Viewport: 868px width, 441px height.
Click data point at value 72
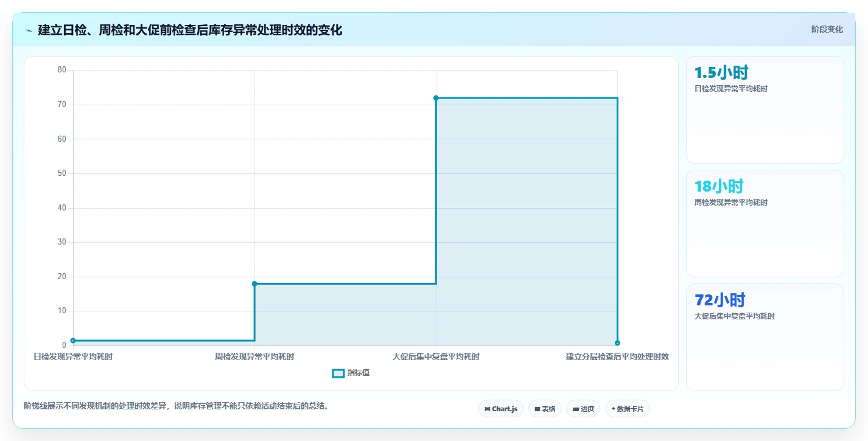[x=436, y=98]
